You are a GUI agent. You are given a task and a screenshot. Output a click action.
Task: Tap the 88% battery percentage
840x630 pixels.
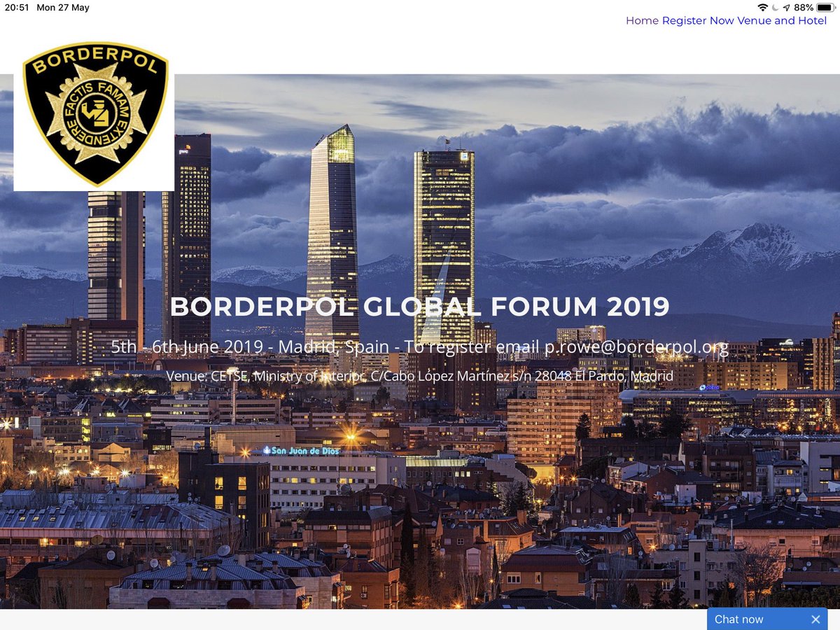[804, 8]
